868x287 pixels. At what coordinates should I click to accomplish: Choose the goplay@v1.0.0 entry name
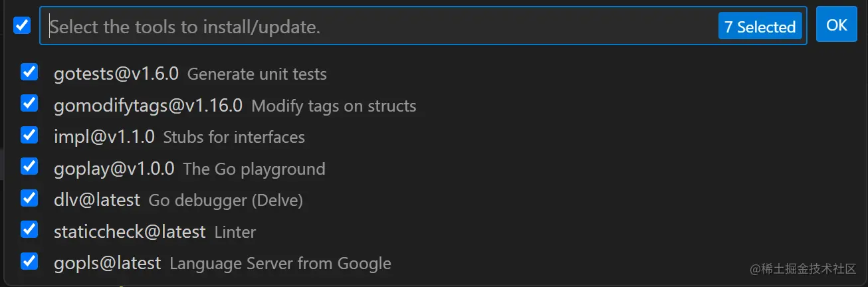click(x=114, y=168)
